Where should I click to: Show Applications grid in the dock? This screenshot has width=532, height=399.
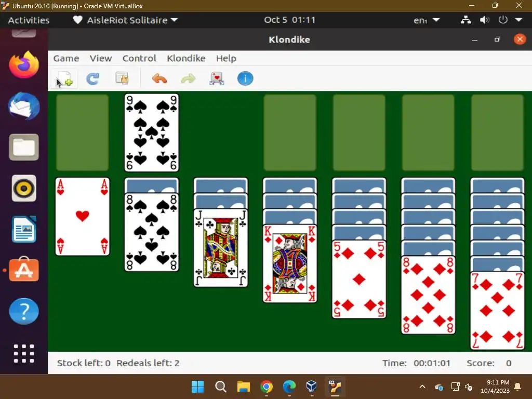click(x=24, y=353)
